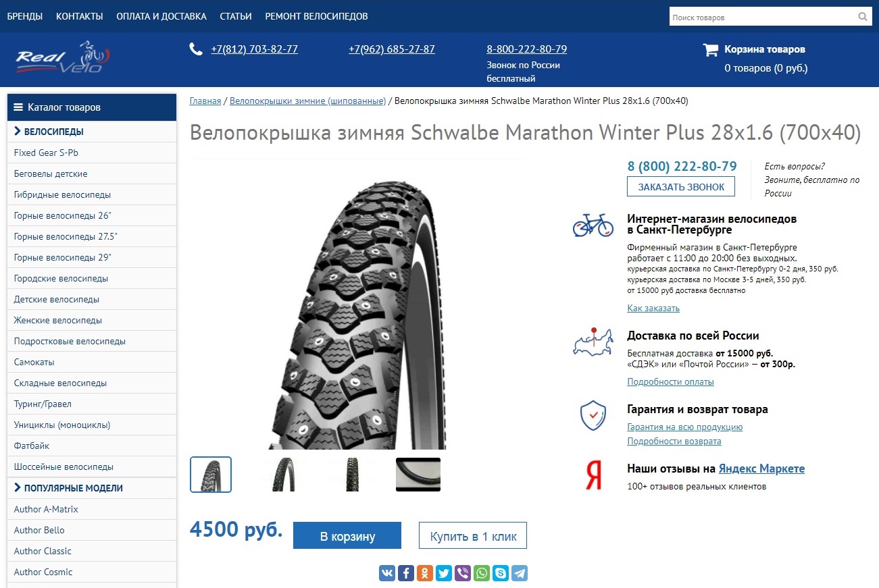
Task: Share through the Telegram icon
Action: (x=520, y=573)
